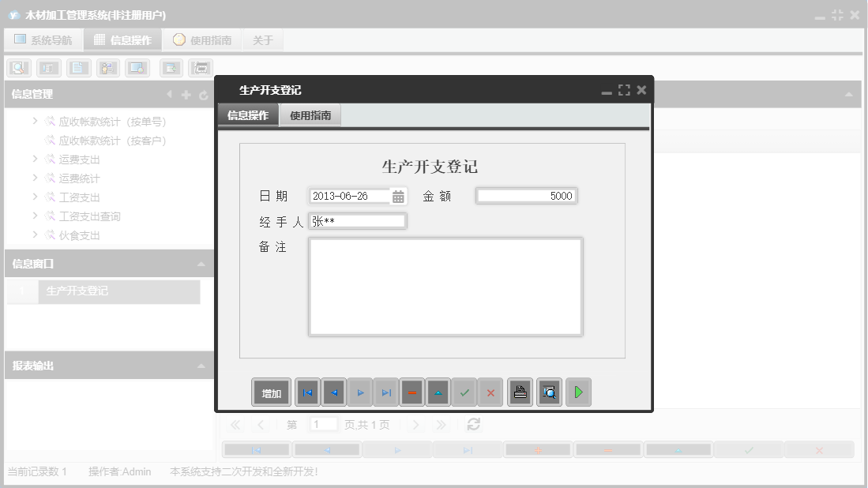
Task: Jump to first record using the navigation icon
Action: coord(307,392)
